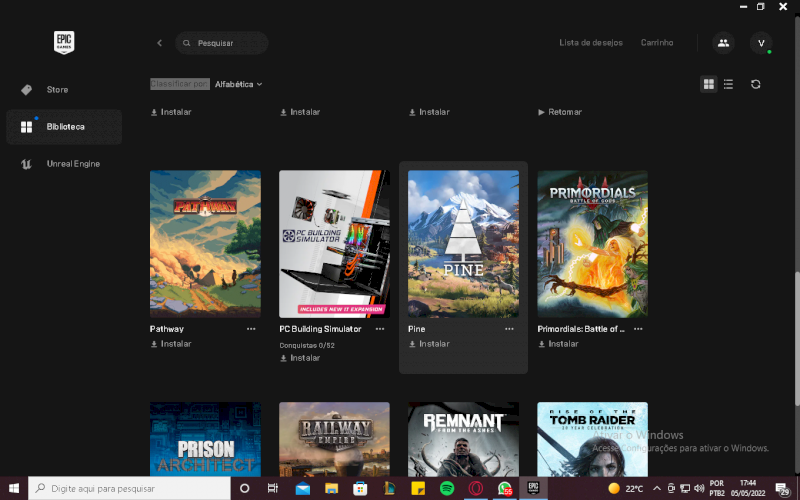
Task: Click the Windows taskbar search box
Action: point(129,488)
